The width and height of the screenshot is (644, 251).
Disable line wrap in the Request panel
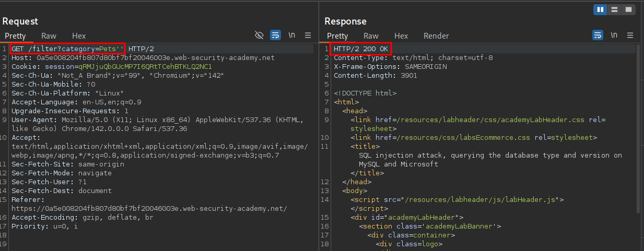coord(275,35)
